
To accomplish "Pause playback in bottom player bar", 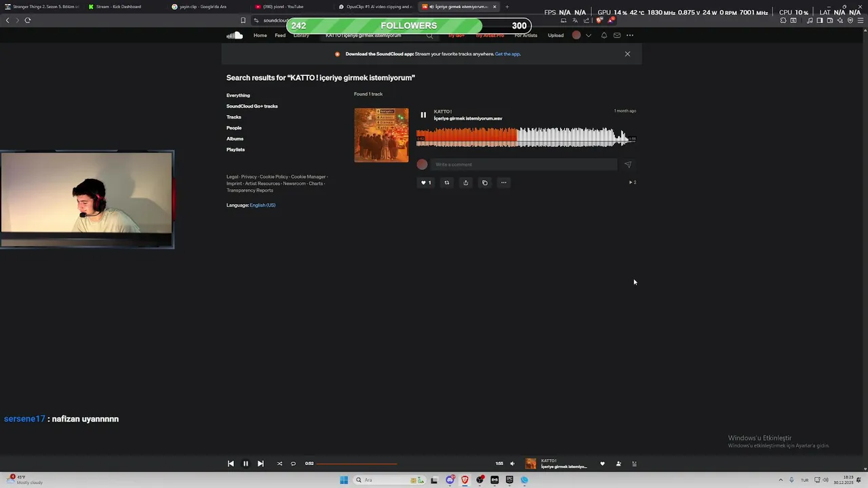I will pyautogui.click(x=245, y=464).
